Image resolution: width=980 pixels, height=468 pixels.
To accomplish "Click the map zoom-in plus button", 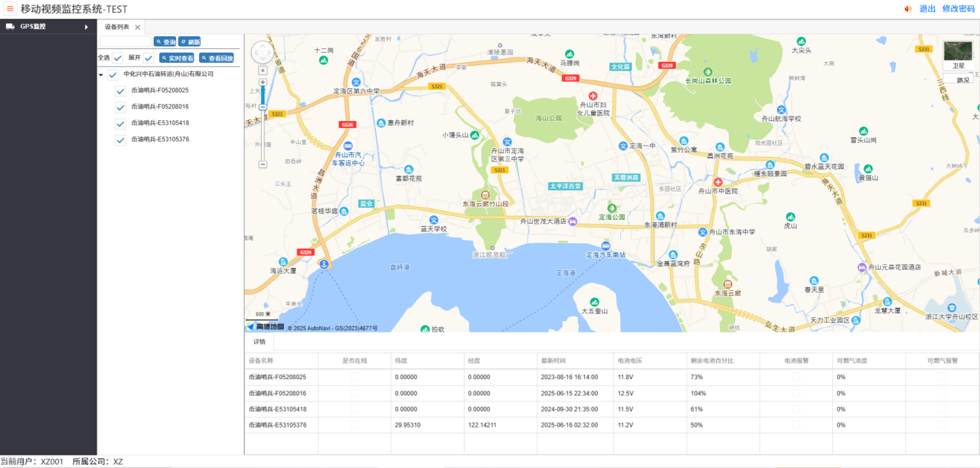I will pos(263,81).
